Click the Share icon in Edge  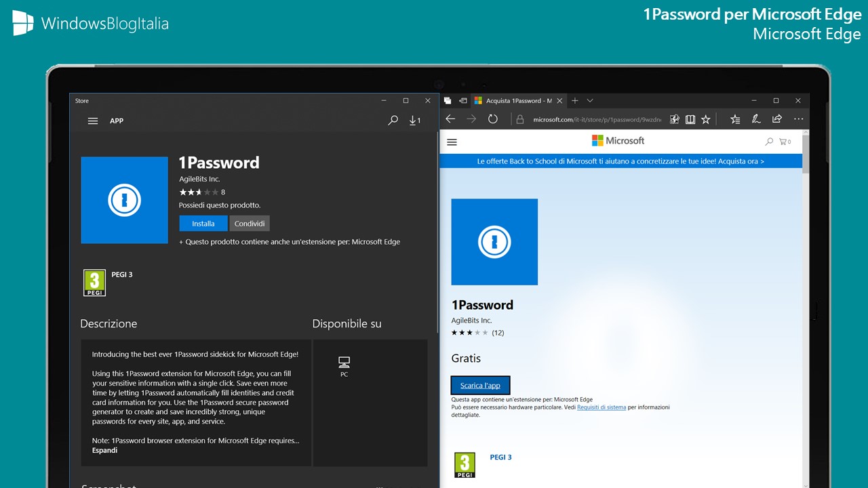(x=777, y=119)
